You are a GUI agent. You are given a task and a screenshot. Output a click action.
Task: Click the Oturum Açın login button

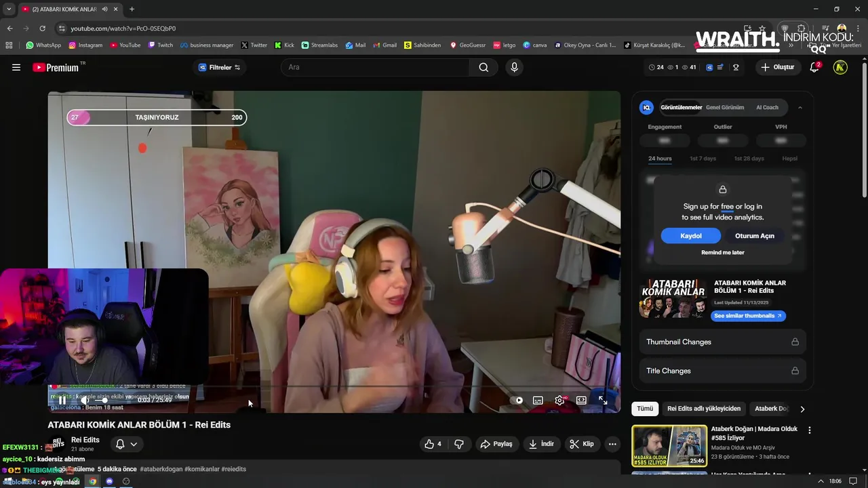pyautogui.click(x=754, y=236)
